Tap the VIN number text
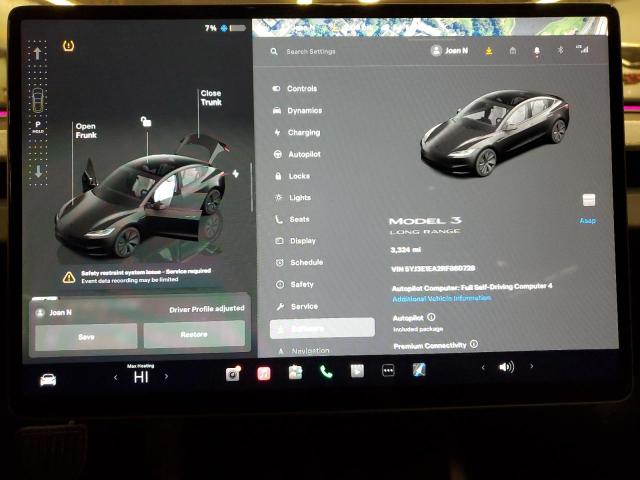This screenshot has width=640, height=480. click(433, 269)
